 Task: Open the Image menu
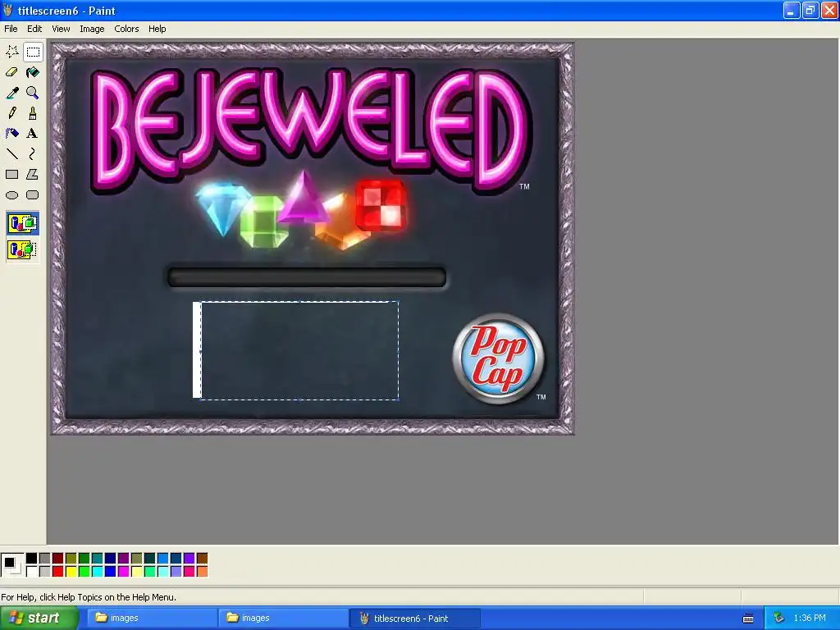tap(92, 29)
